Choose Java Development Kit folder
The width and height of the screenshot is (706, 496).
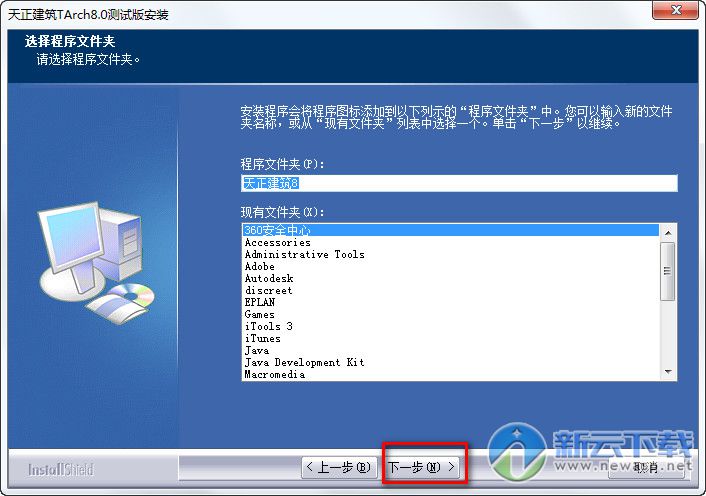[450, 362]
